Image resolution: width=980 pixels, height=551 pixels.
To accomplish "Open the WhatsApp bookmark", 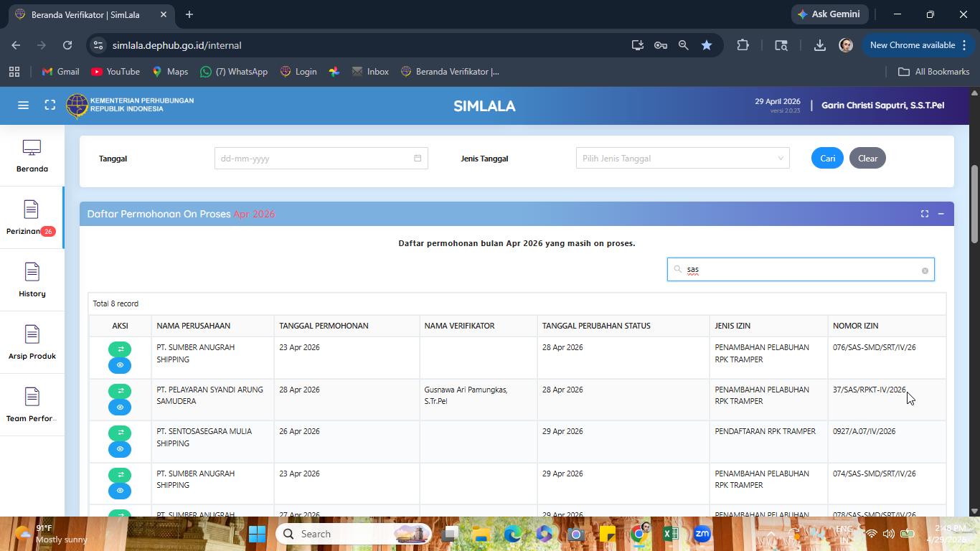I will pos(234,72).
